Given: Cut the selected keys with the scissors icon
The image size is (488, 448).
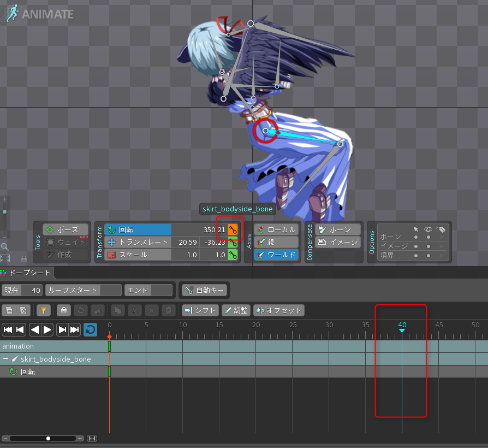Looking at the screenshot, I should [x=135, y=310].
